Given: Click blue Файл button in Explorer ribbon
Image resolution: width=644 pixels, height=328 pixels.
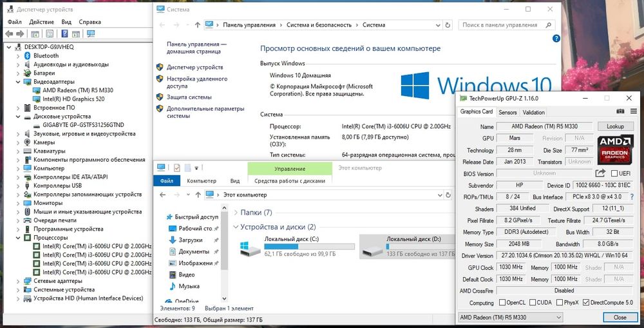Looking at the screenshot, I should [x=167, y=181].
